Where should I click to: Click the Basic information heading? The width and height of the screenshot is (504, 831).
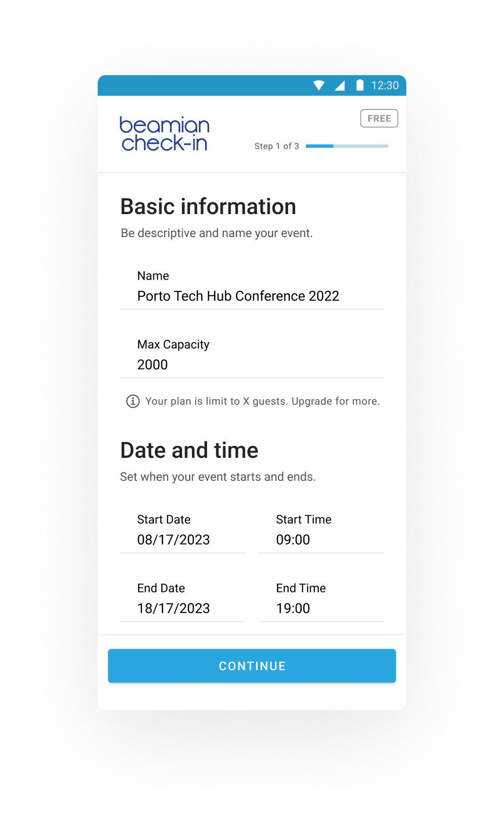tap(208, 206)
